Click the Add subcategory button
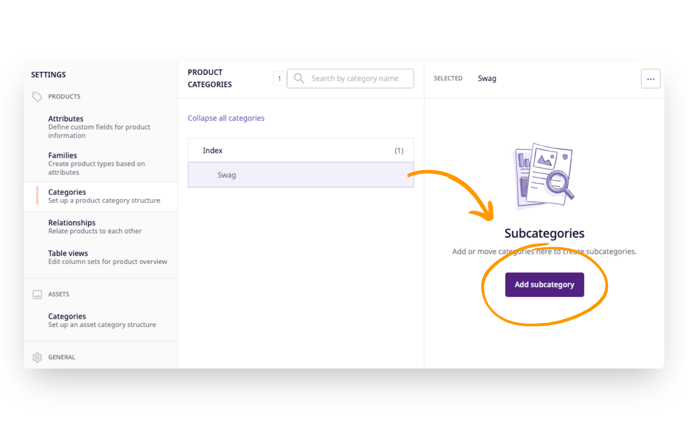688x430 pixels. 544,285
